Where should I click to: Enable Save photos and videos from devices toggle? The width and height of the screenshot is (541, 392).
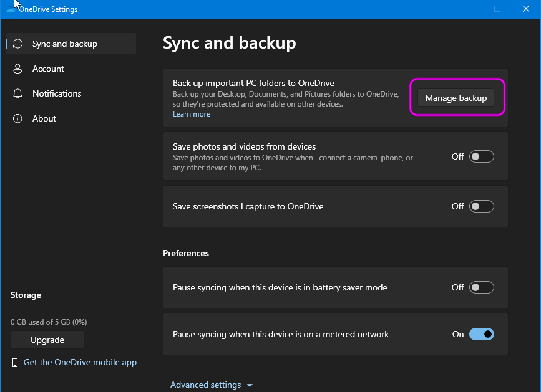(482, 156)
